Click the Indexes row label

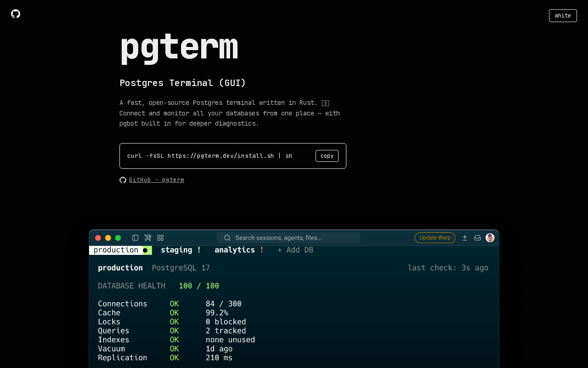pos(113,340)
